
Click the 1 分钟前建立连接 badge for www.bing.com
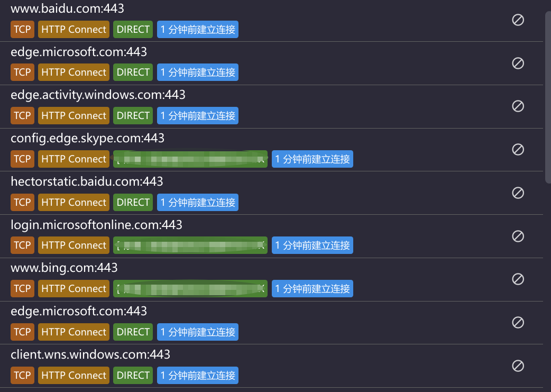click(312, 288)
